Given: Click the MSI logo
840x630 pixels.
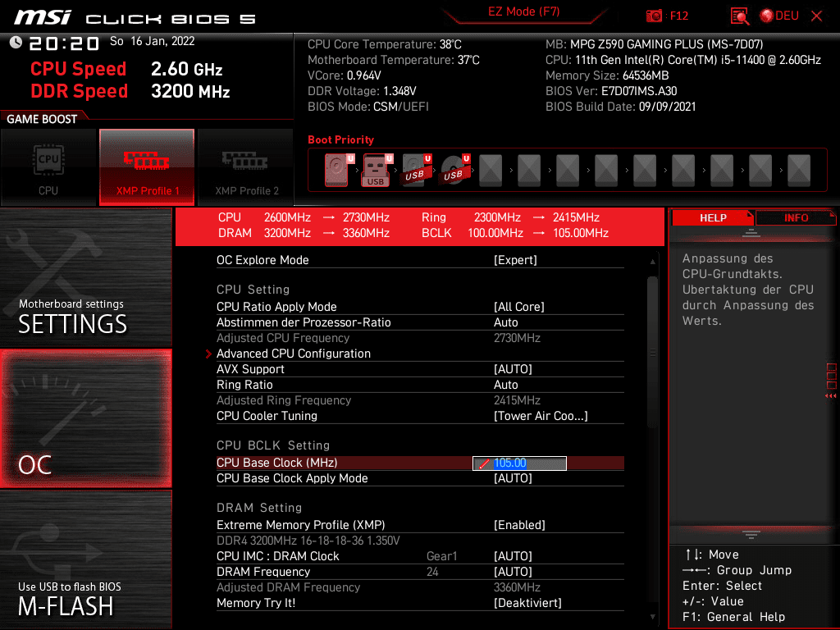Looking at the screenshot, I should coord(43,17).
